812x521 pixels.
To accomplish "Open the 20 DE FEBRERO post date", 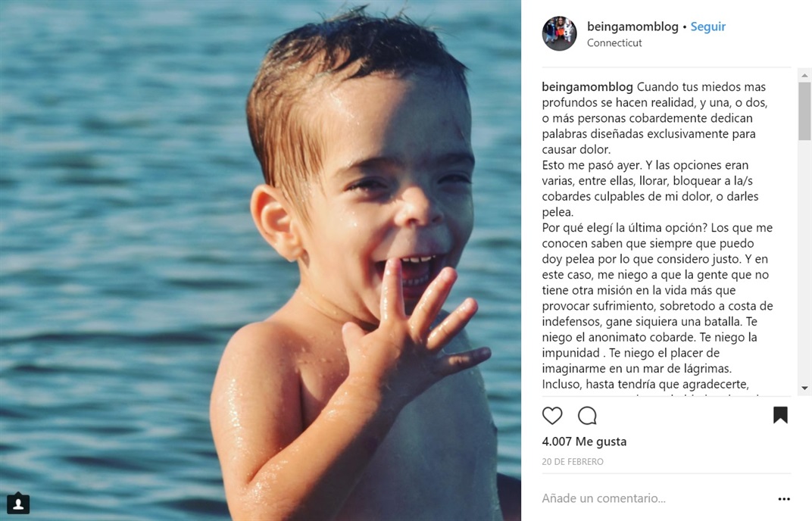I will pyautogui.click(x=572, y=461).
